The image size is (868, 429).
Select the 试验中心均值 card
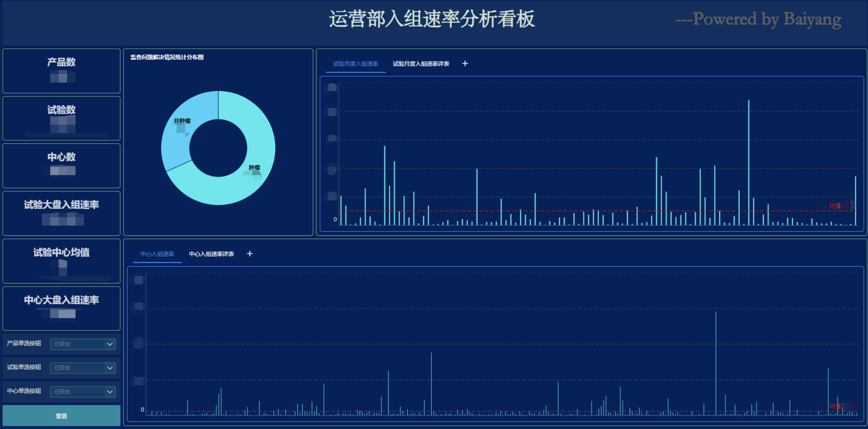point(61,261)
